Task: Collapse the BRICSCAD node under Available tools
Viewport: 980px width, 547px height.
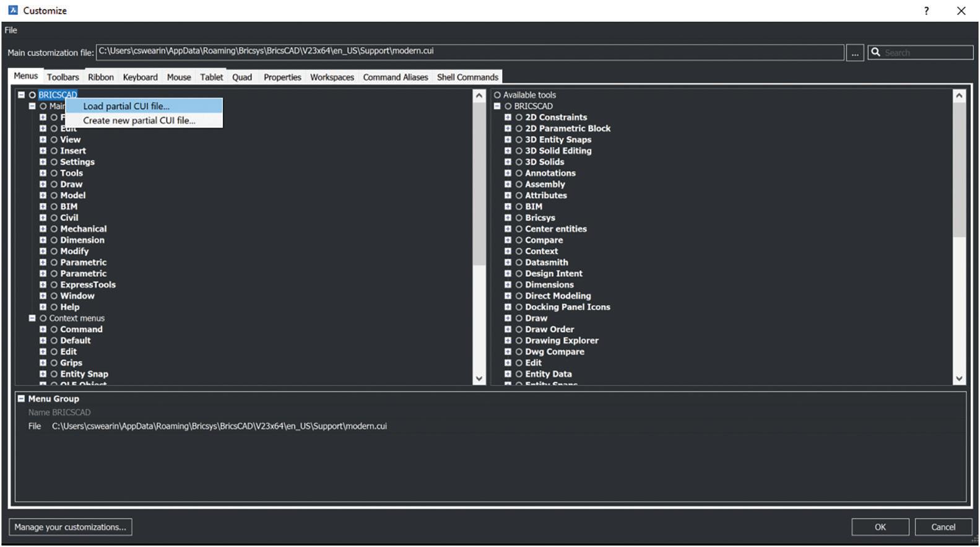Action: [497, 106]
